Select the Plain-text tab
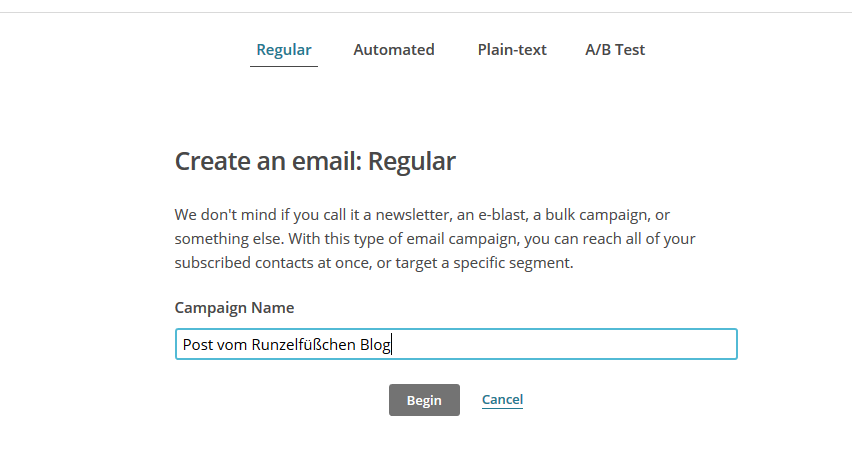This screenshot has width=852, height=454. tap(512, 50)
